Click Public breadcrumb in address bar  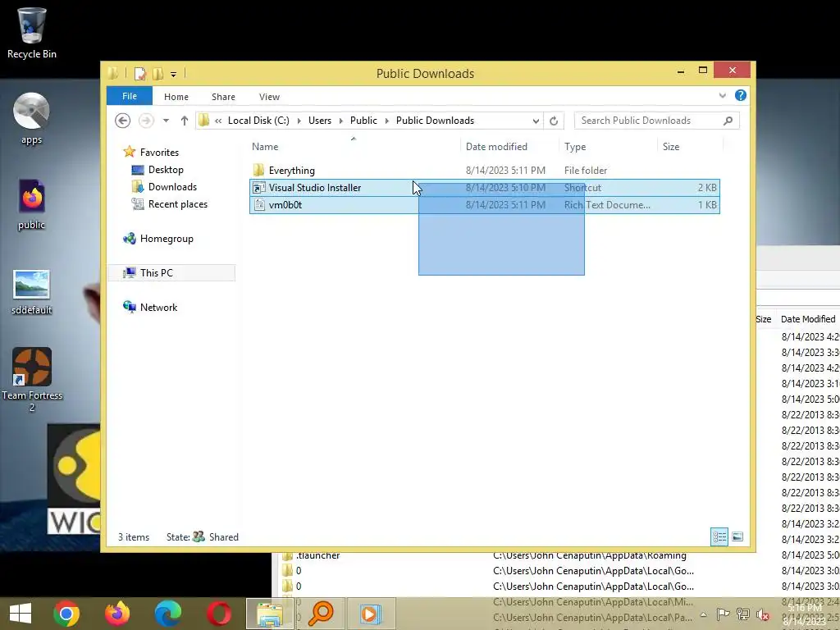(x=363, y=121)
